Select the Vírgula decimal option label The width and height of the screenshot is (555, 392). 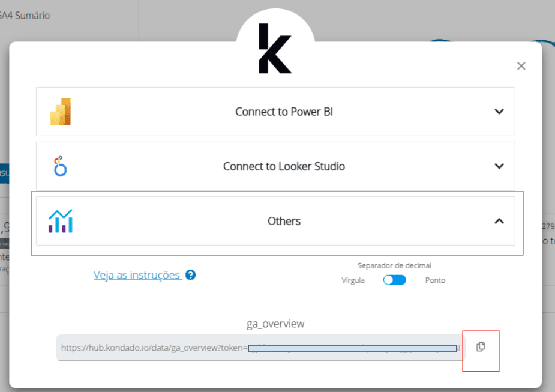[353, 280]
